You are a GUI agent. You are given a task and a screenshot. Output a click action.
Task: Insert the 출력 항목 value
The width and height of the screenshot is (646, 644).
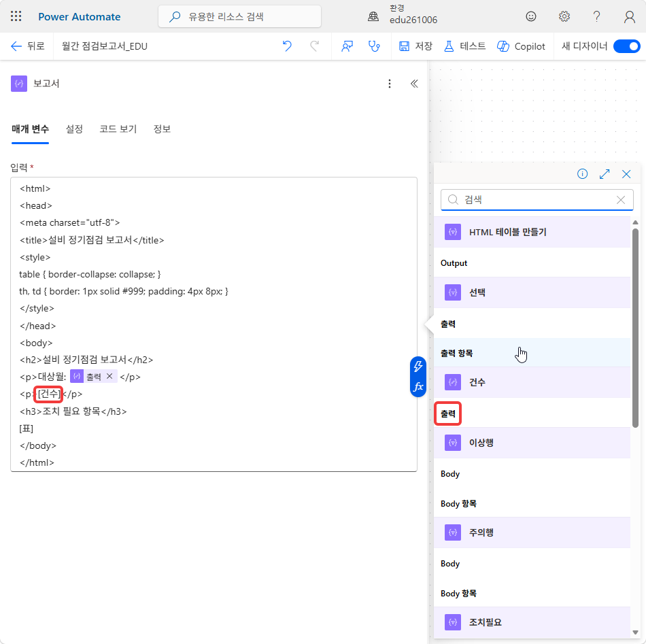(532, 353)
